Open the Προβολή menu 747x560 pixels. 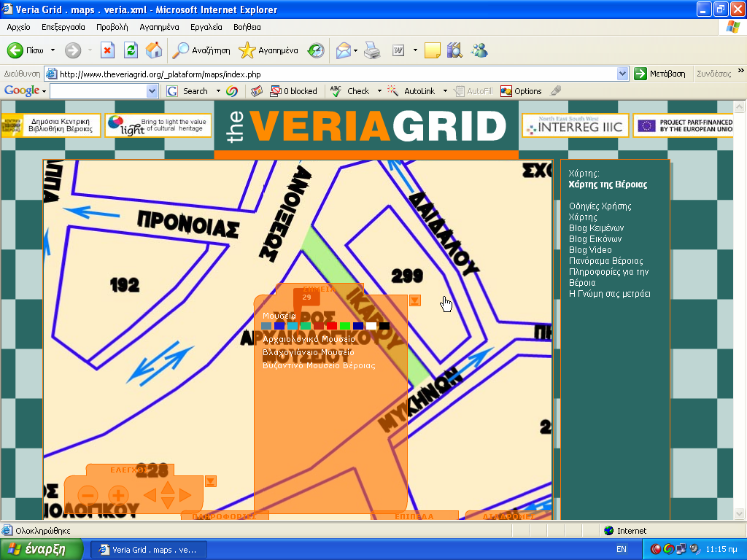click(112, 27)
